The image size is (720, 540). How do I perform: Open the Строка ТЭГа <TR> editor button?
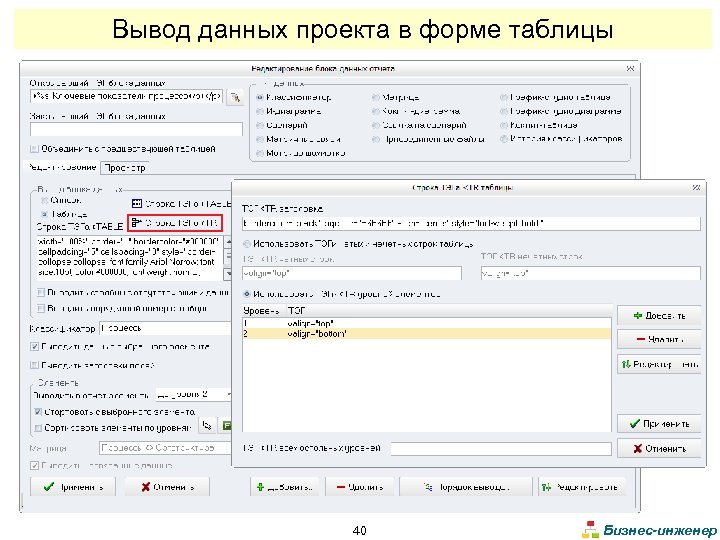175,223
